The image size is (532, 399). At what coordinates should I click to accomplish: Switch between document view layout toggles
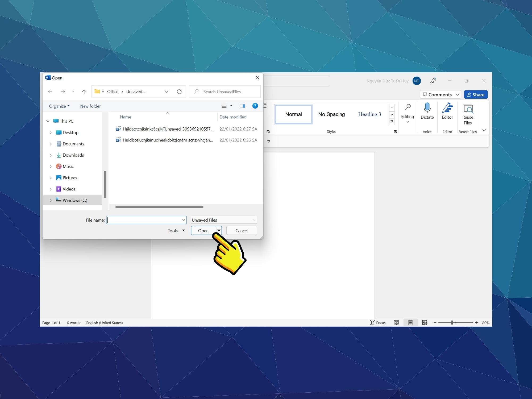(x=410, y=322)
